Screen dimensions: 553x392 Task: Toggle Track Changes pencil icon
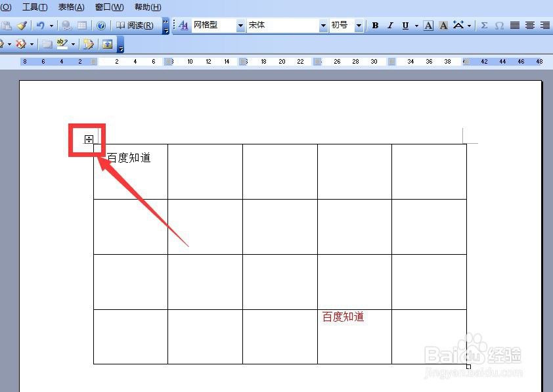coord(88,44)
